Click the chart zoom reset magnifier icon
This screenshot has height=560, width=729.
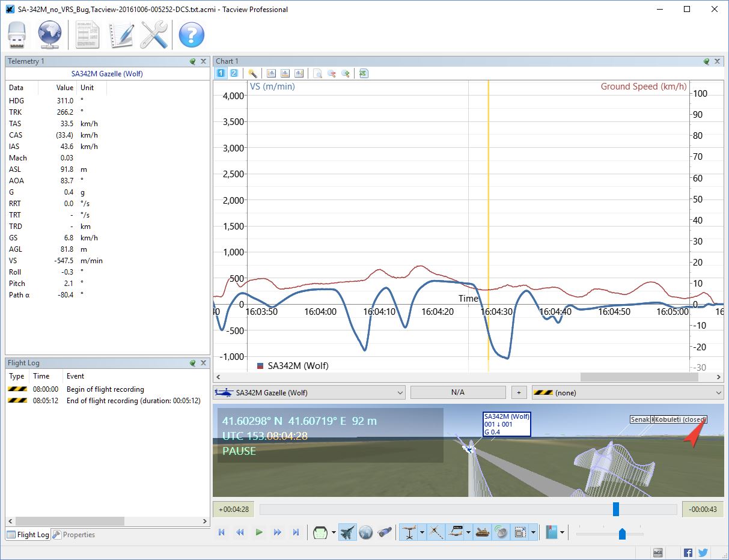[318, 73]
